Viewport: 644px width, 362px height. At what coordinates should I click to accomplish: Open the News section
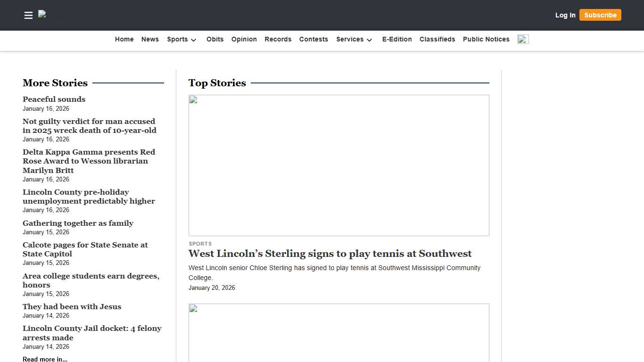coord(150,40)
